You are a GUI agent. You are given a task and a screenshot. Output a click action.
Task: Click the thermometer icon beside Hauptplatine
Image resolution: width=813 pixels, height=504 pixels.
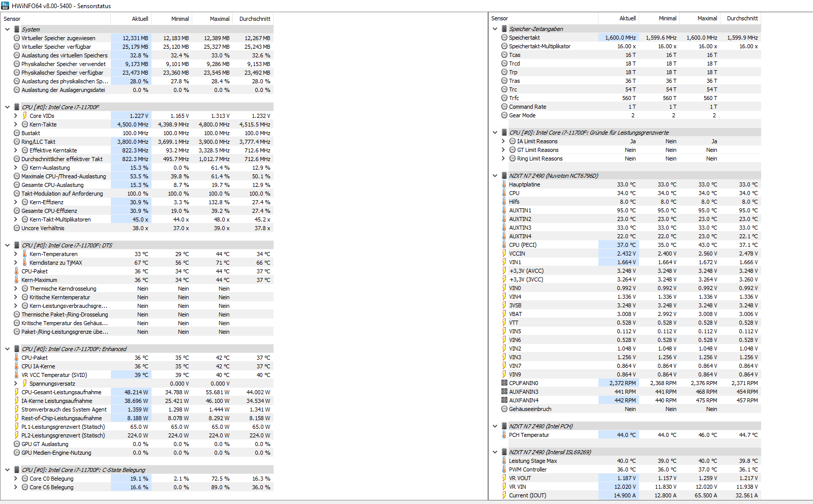point(504,184)
